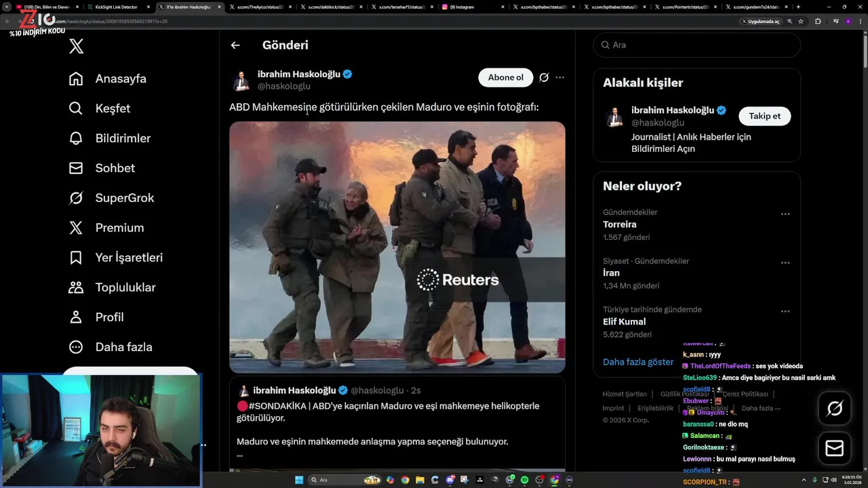The image size is (868, 488).
Task: Click the Ara search field on X
Action: (697, 45)
